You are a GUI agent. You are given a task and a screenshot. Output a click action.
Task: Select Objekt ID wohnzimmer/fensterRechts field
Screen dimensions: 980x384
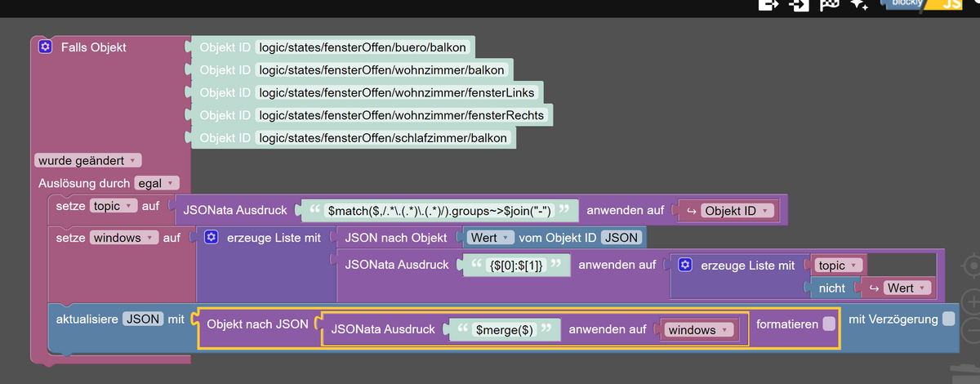coord(401,115)
